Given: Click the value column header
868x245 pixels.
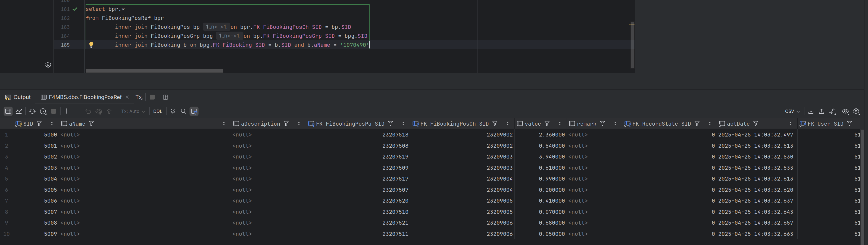Looking at the screenshot, I should point(532,124).
